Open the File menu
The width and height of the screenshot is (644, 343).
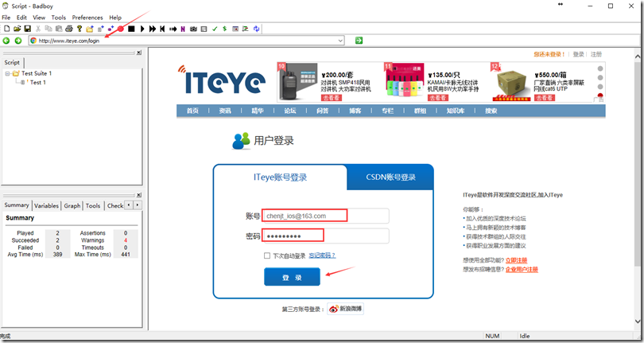pyautogui.click(x=6, y=18)
